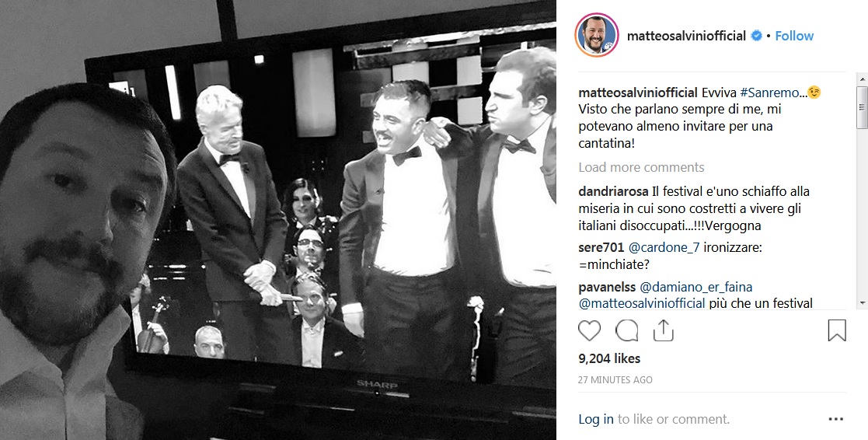Click the comments scrollbar down arrow
Image resolution: width=868 pixels, height=440 pixels.
point(862,302)
